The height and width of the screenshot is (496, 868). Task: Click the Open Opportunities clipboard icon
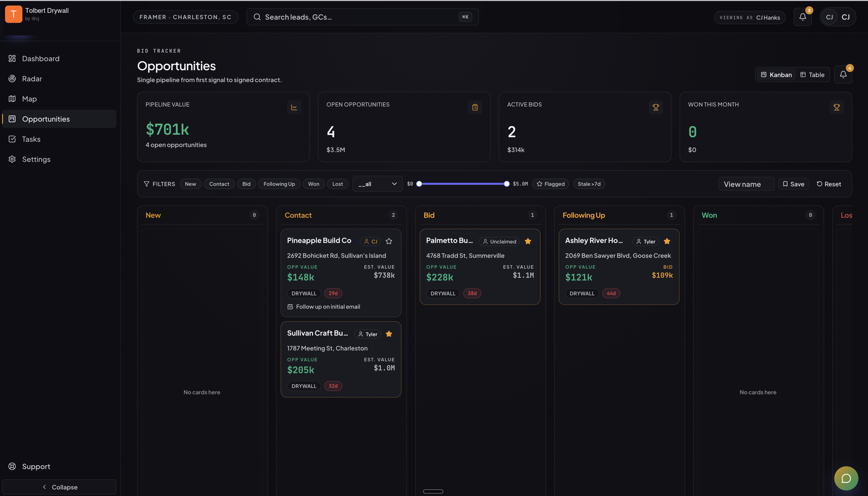(x=475, y=107)
